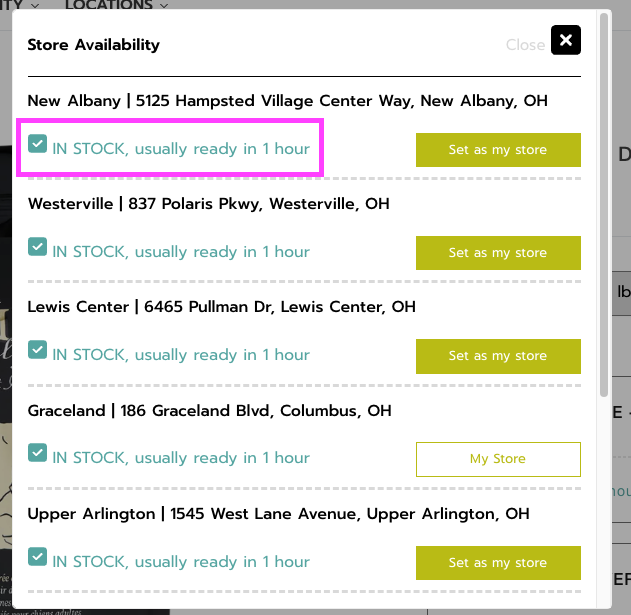
Task: Click the Store Availability heading
Action: (93, 45)
